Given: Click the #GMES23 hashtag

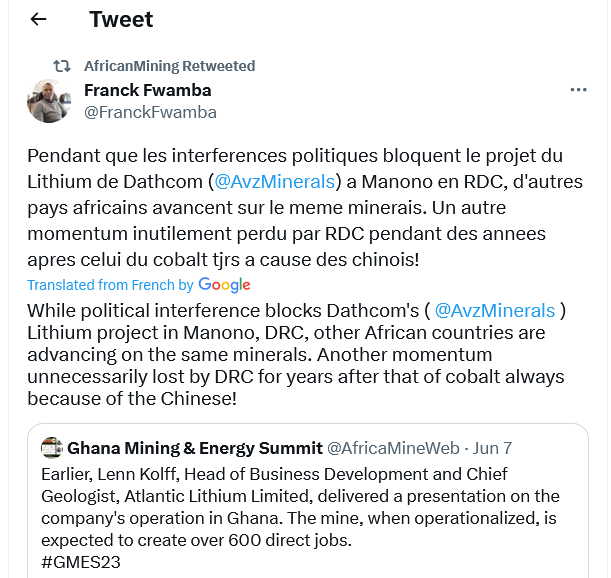Looking at the screenshot, I should tap(81, 563).
